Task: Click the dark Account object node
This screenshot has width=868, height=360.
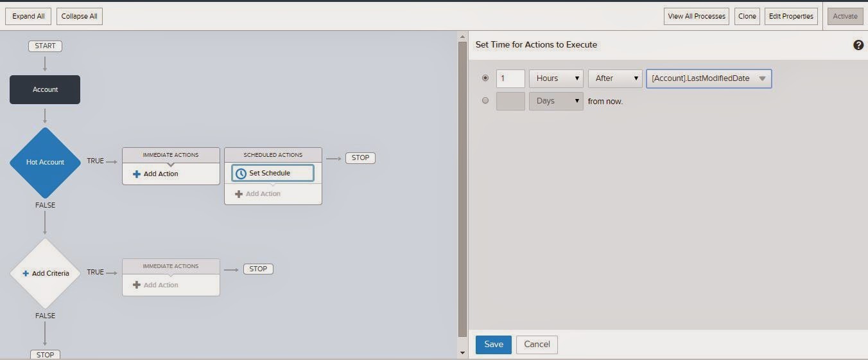Action: click(45, 89)
